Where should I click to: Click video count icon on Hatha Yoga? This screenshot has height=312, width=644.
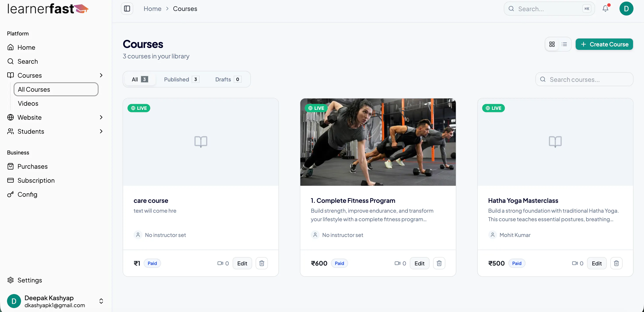coord(575,263)
